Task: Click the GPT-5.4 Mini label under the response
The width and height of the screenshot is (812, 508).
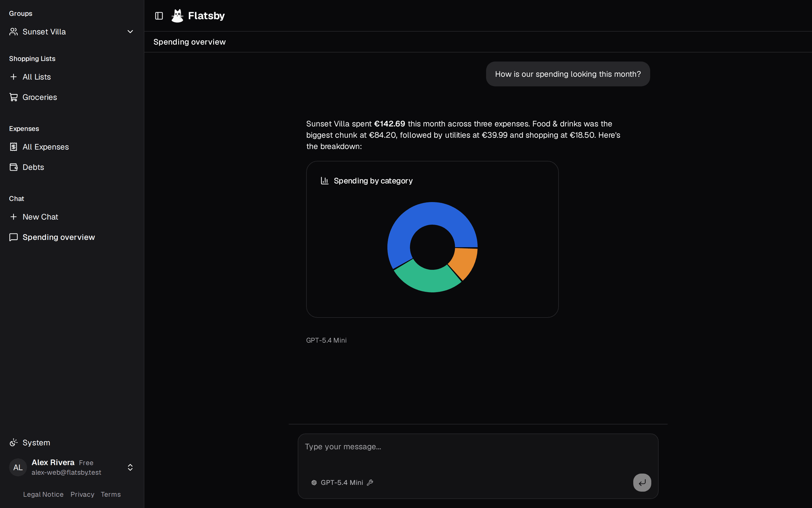Action: tap(326, 340)
